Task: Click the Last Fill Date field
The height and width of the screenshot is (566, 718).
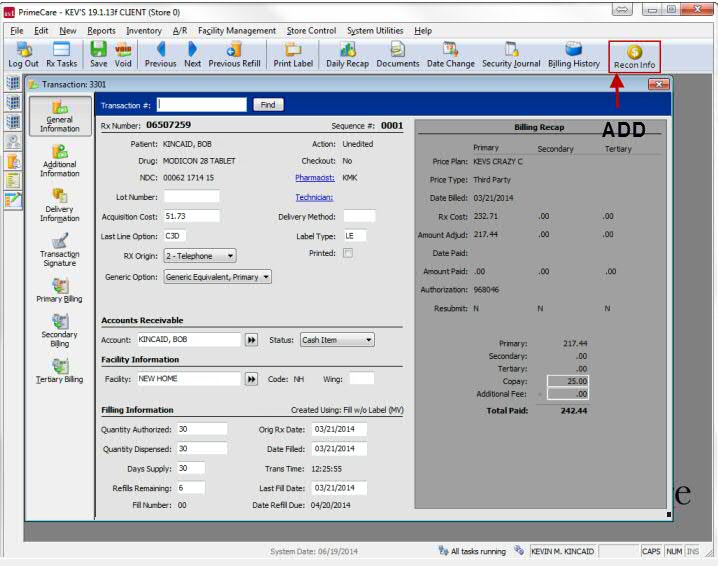Action: click(339, 488)
